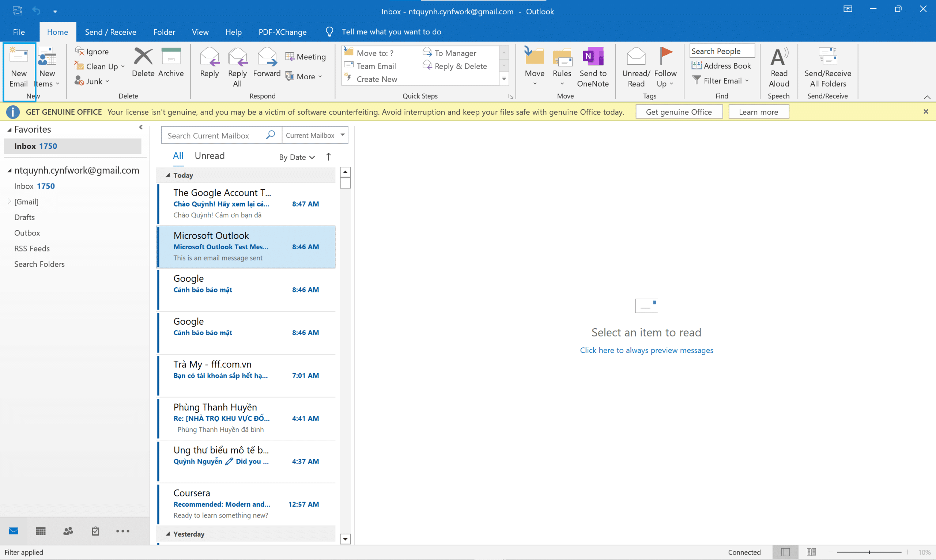Viewport: 936px width, 560px height.
Task: Open the Folder tab
Action: click(164, 32)
